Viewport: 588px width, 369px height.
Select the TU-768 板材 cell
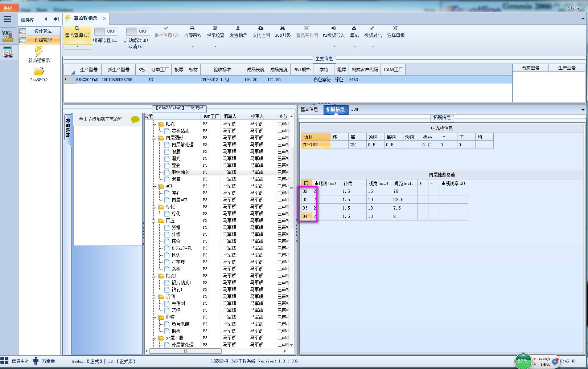coord(316,145)
